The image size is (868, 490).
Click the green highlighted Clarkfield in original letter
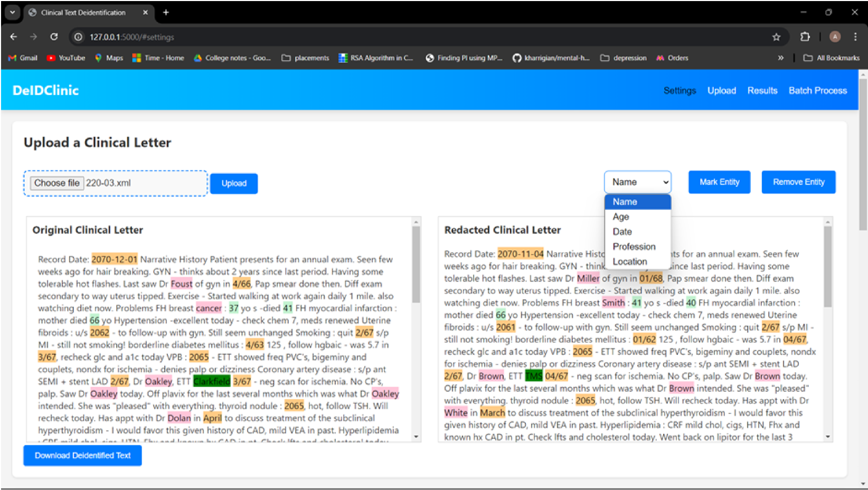click(x=212, y=381)
